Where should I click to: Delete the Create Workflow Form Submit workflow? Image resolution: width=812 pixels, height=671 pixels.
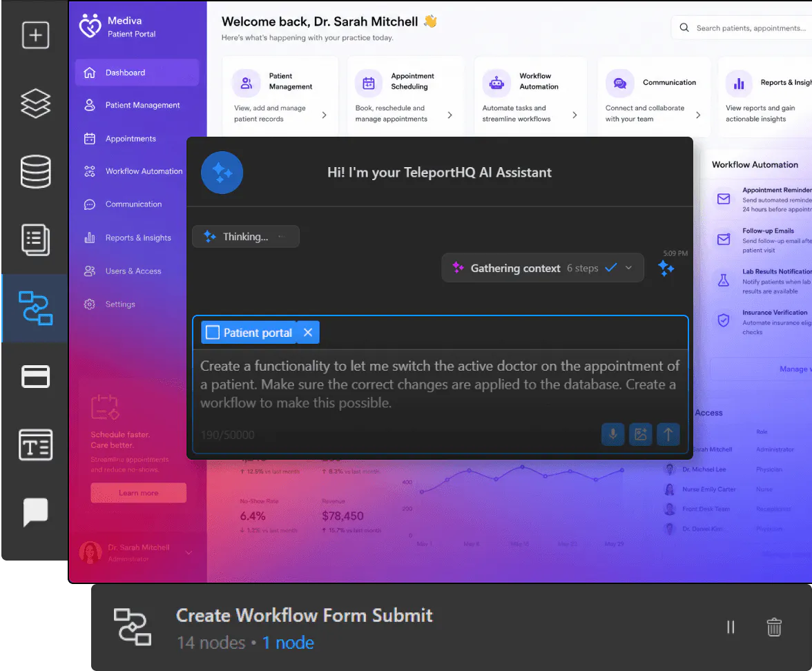click(774, 627)
